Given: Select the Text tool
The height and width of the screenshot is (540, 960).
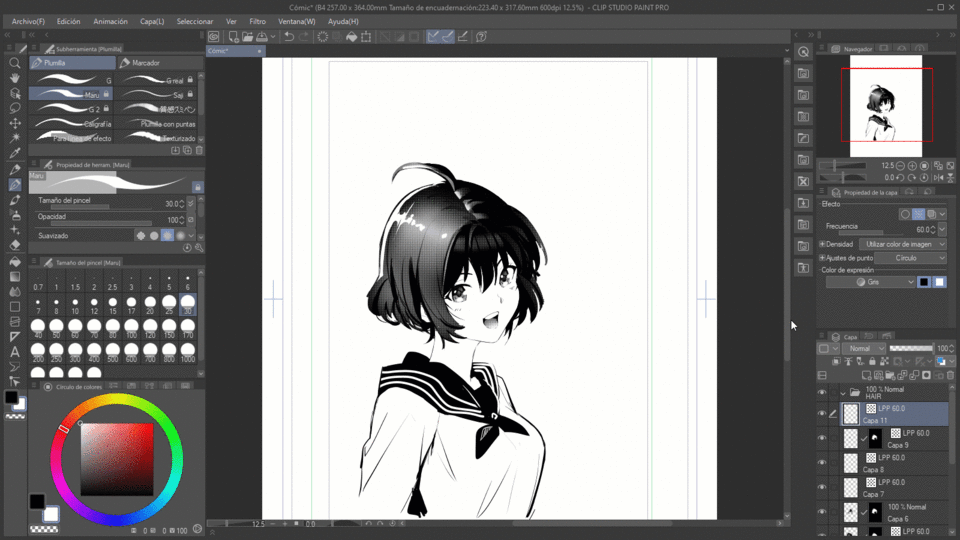Looking at the screenshot, I should [x=15, y=352].
